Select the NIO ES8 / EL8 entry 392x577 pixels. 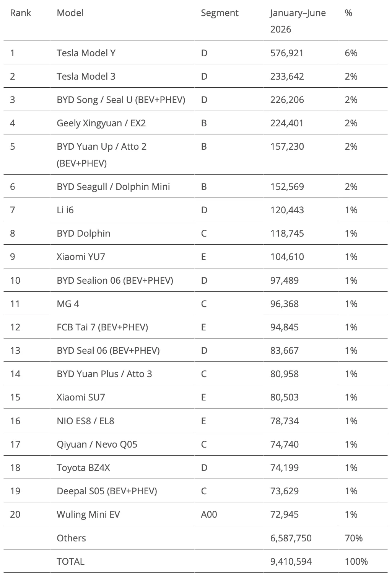(85, 421)
